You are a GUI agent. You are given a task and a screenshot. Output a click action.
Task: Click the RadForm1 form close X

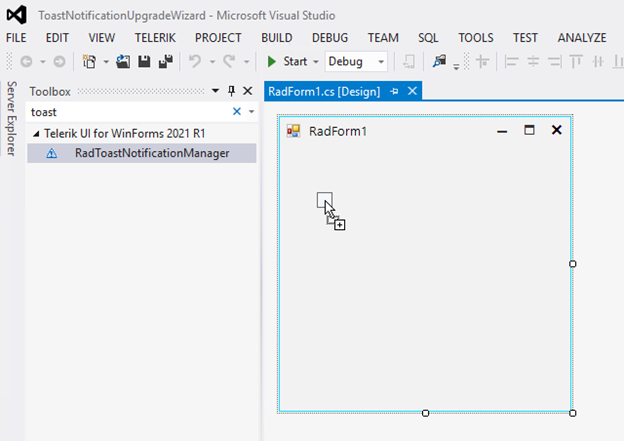coord(556,130)
